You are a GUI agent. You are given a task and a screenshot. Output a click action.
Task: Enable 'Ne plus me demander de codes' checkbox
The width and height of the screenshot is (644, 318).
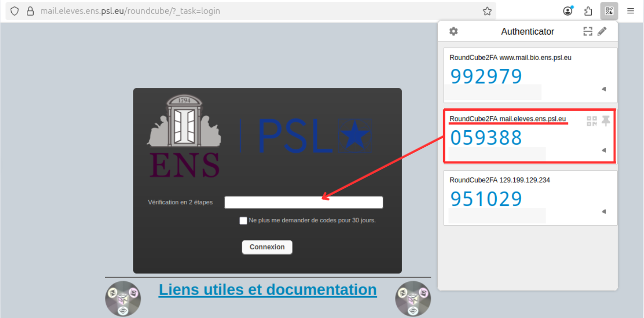pyautogui.click(x=243, y=220)
